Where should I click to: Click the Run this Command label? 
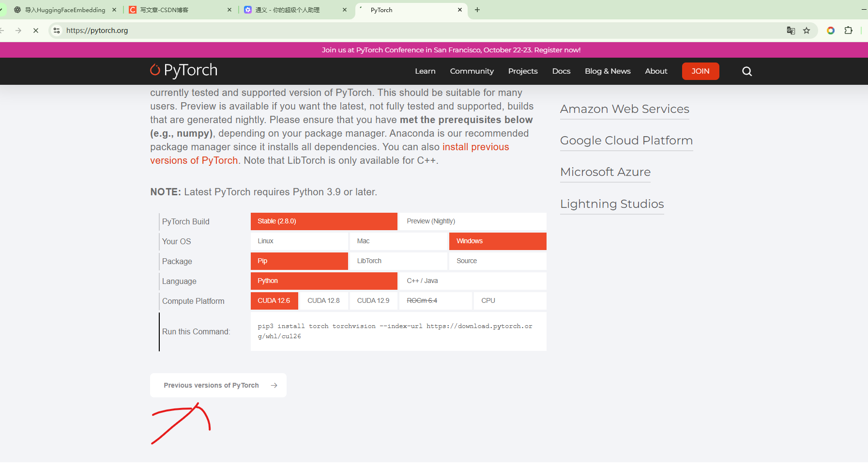196,332
